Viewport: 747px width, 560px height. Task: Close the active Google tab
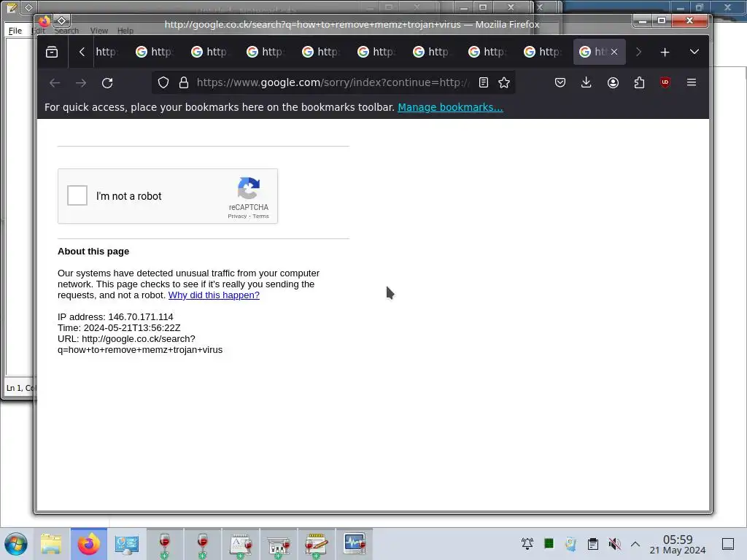pyautogui.click(x=614, y=52)
